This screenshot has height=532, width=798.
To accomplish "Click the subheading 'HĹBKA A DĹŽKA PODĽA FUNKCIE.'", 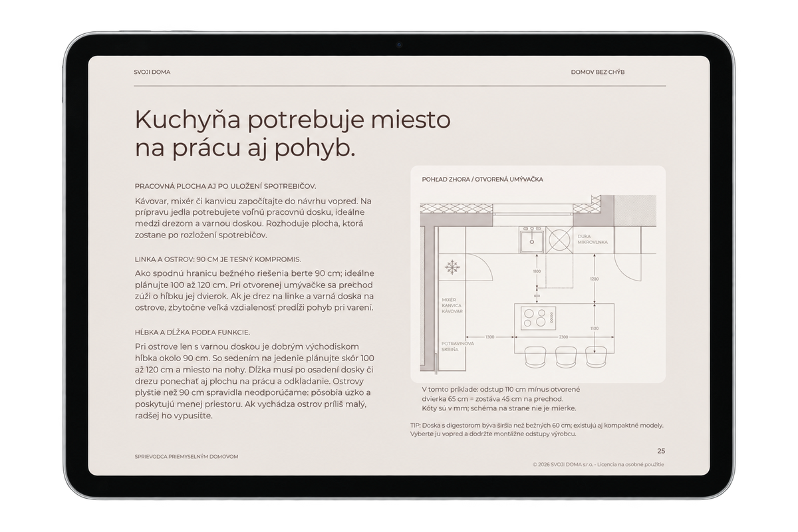I will (x=192, y=332).
